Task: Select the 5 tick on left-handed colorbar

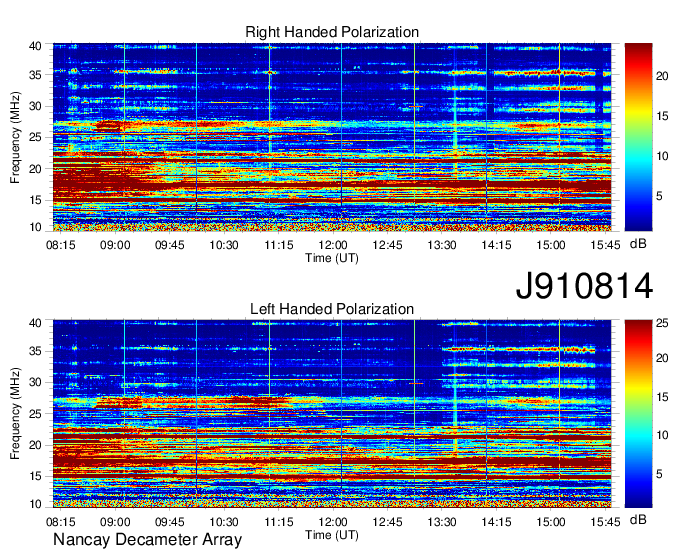Action: pyautogui.click(x=659, y=474)
